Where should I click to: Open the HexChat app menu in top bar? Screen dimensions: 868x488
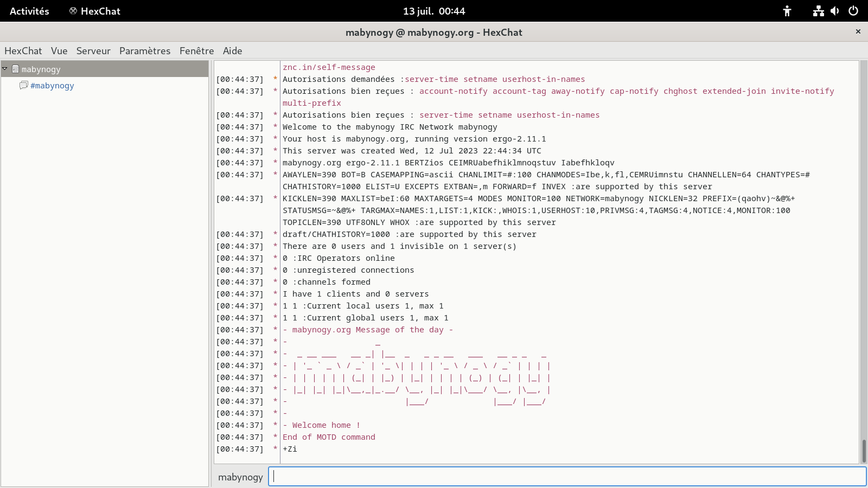pyautogui.click(x=95, y=11)
